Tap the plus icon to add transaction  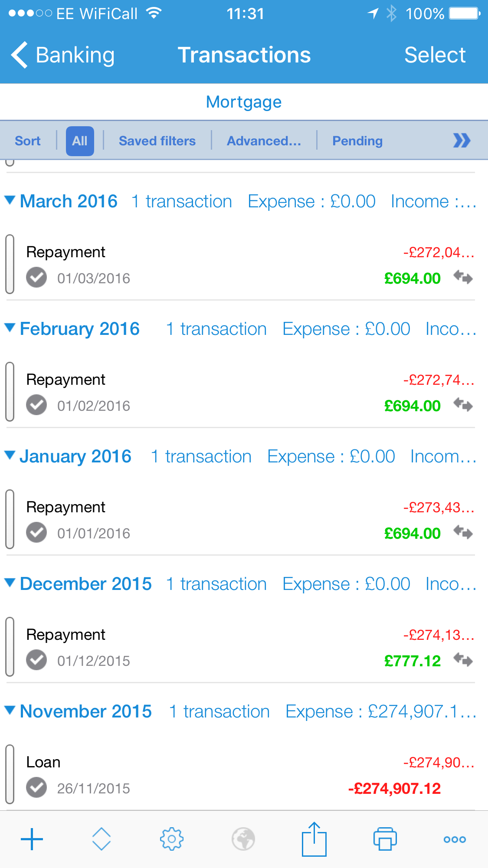point(32,839)
